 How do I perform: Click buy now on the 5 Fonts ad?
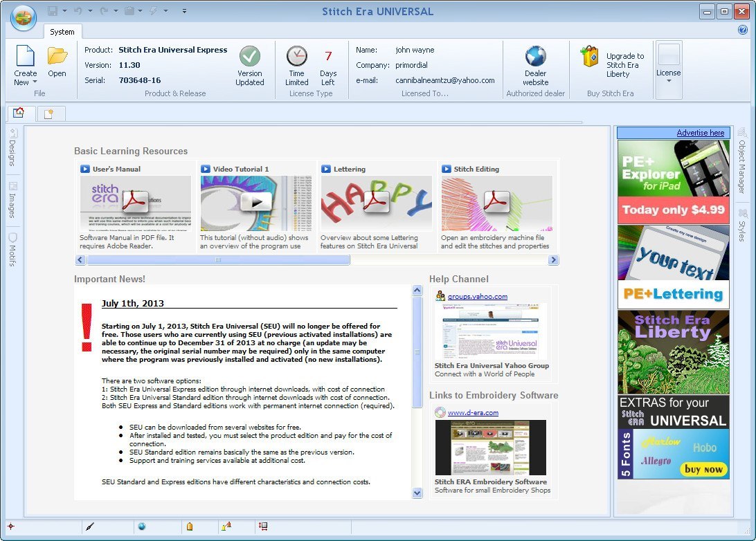click(703, 469)
